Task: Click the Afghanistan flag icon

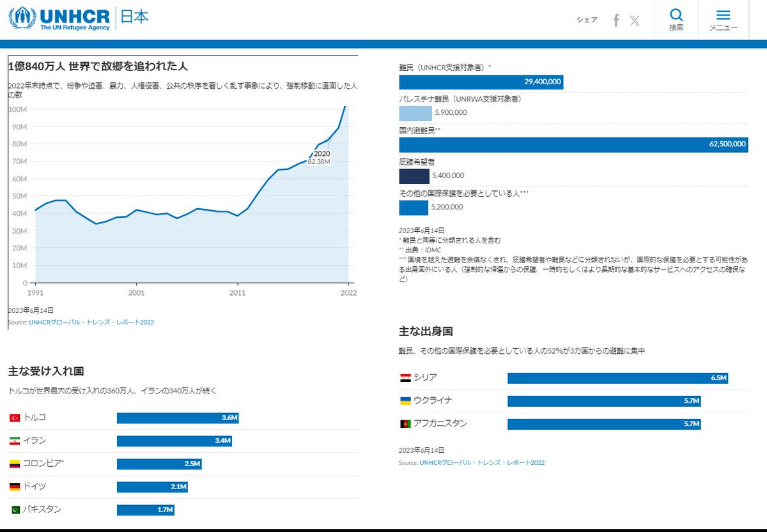Action: click(405, 423)
